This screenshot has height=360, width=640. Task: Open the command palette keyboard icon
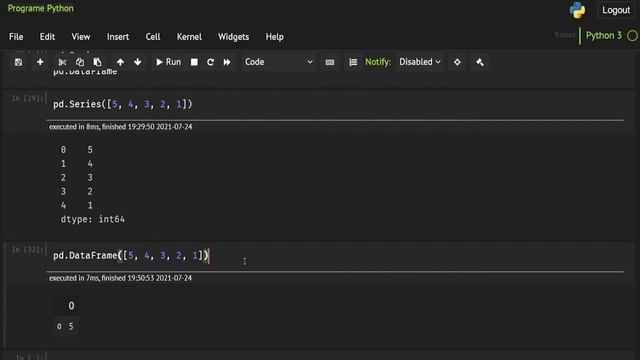pyautogui.click(x=330, y=62)
